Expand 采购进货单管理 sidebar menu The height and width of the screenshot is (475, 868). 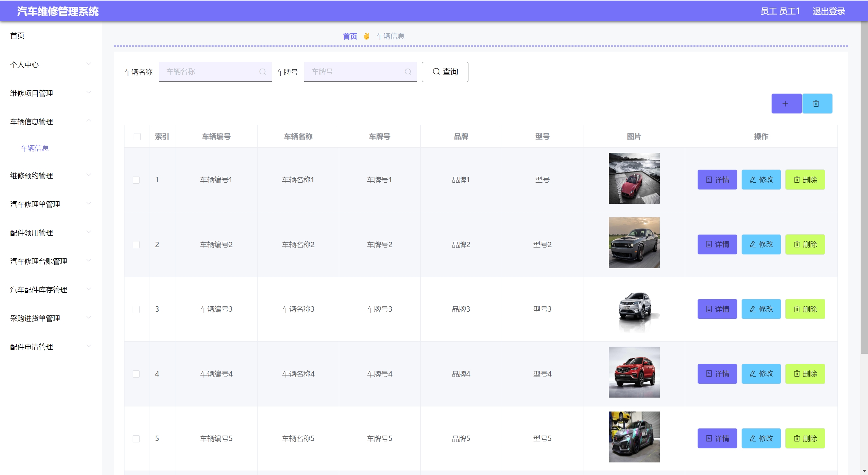click(x=51, y=318)
